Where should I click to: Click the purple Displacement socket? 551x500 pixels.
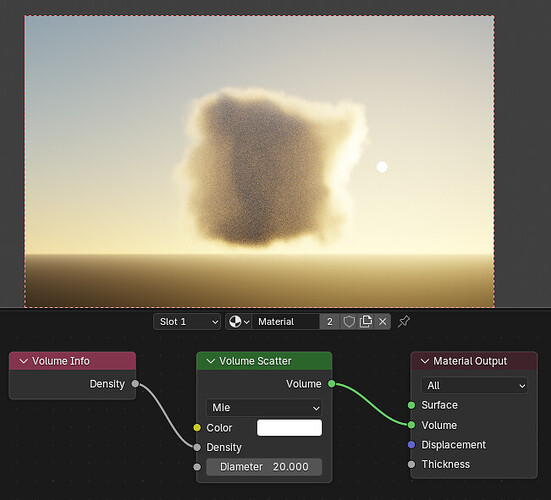coord(411,445)
